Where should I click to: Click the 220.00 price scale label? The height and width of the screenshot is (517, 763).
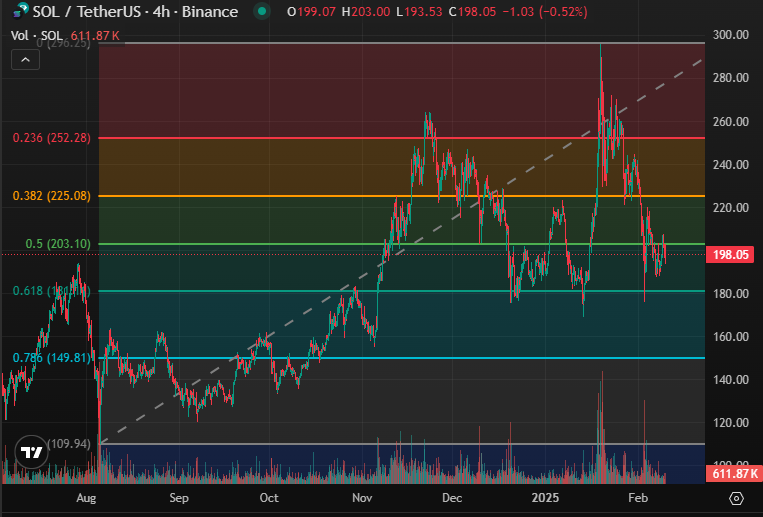point(730,207)
